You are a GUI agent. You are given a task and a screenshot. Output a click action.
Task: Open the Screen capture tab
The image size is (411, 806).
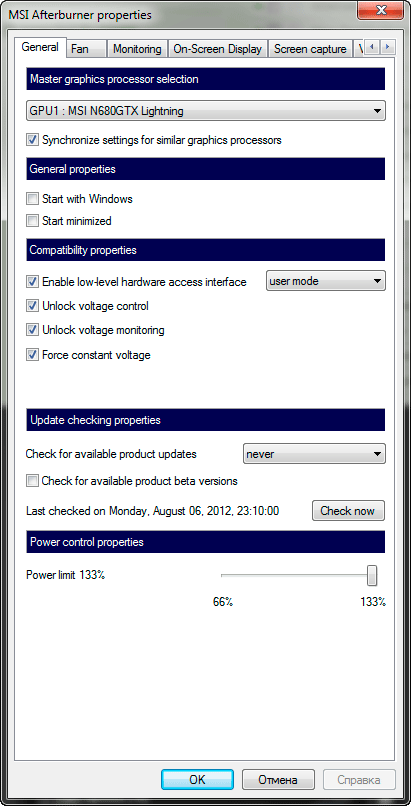[310, 49]
